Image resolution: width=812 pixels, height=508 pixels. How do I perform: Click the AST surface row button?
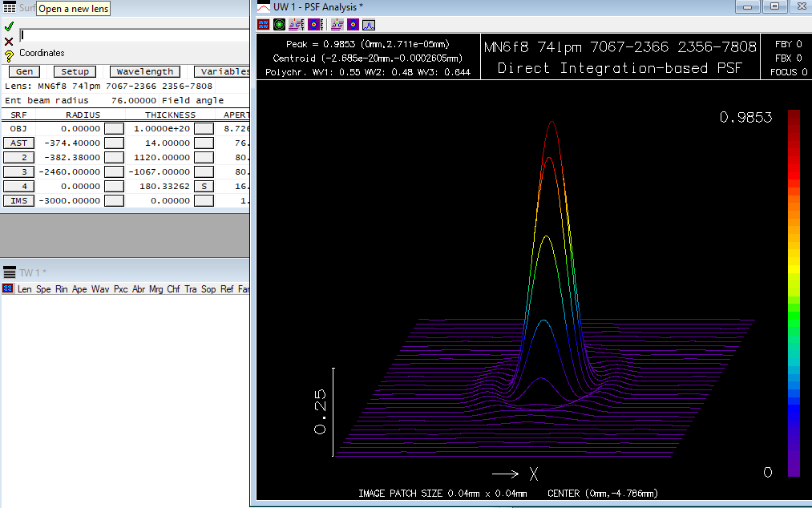pos(18,143)
